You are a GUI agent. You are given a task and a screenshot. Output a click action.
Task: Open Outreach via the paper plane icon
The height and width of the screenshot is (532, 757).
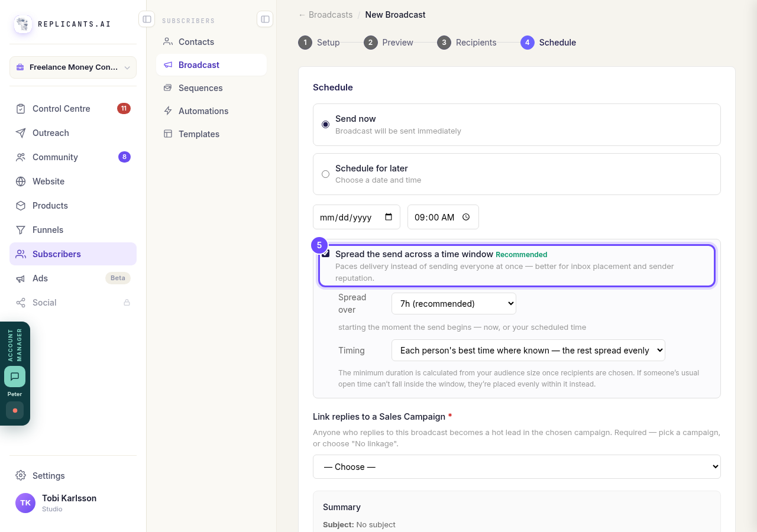click(21, 133)
